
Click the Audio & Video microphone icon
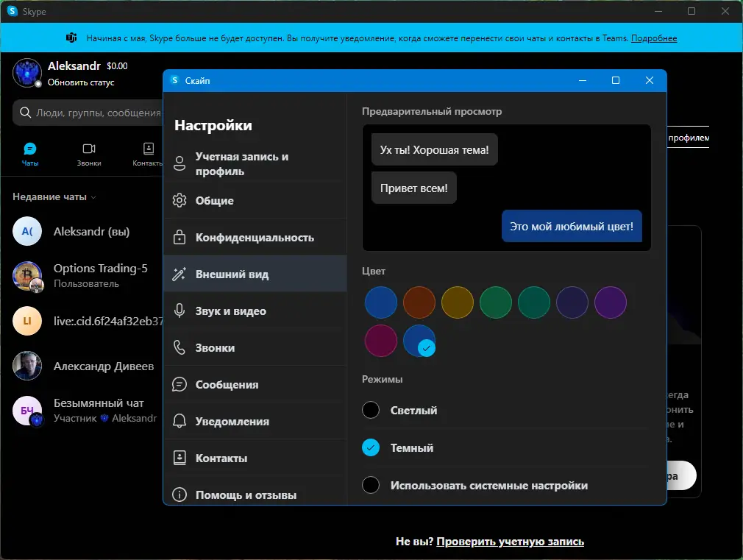pos(179,311)
